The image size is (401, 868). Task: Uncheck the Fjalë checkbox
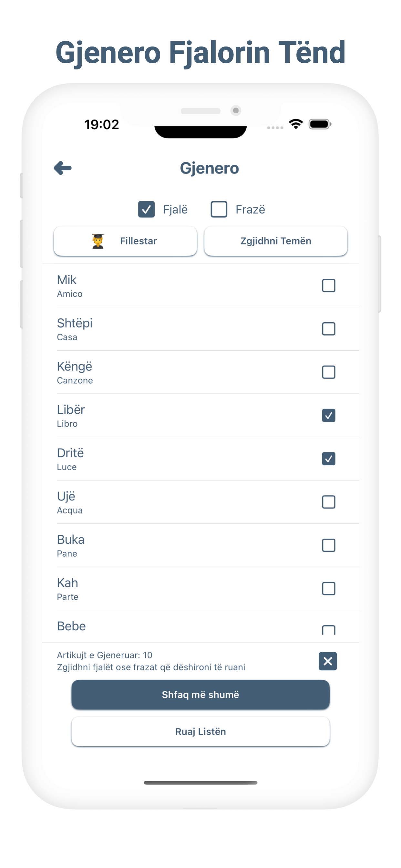point(146,209)
